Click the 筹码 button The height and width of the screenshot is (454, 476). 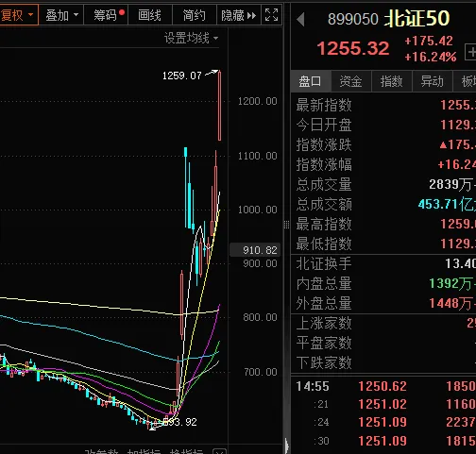(106, 15)
